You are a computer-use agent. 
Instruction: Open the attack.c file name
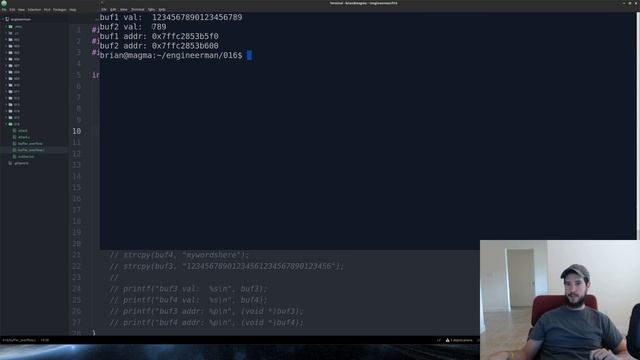24,137
